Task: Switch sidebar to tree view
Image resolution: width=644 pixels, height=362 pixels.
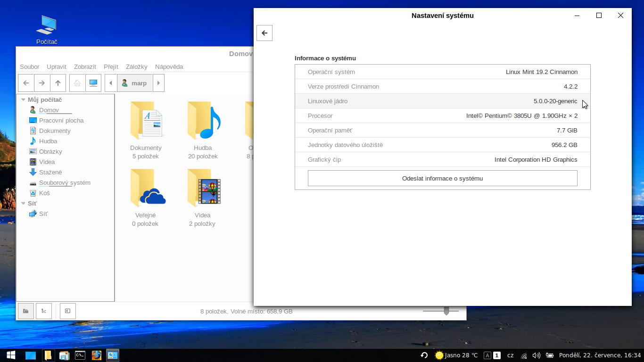Action: pyautogui.click(x=44, y=311)
